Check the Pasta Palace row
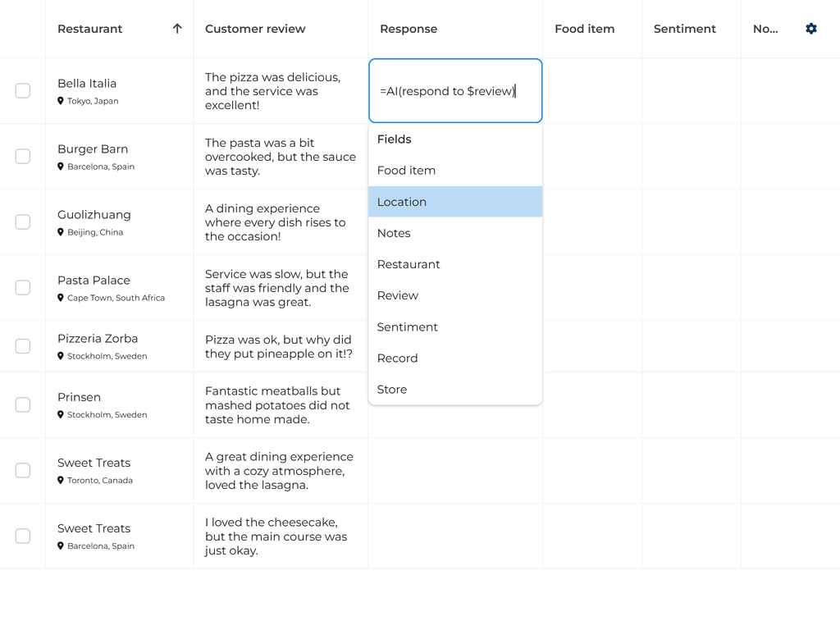Viewport: 840px width, 630px height. (x=22, y=288)
